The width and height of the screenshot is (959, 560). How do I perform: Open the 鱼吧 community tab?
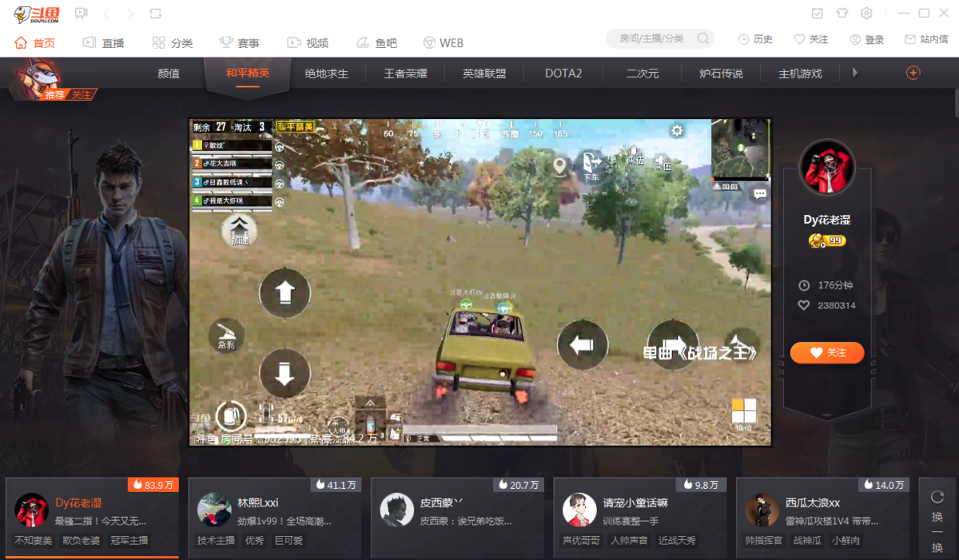coord(376,42)
